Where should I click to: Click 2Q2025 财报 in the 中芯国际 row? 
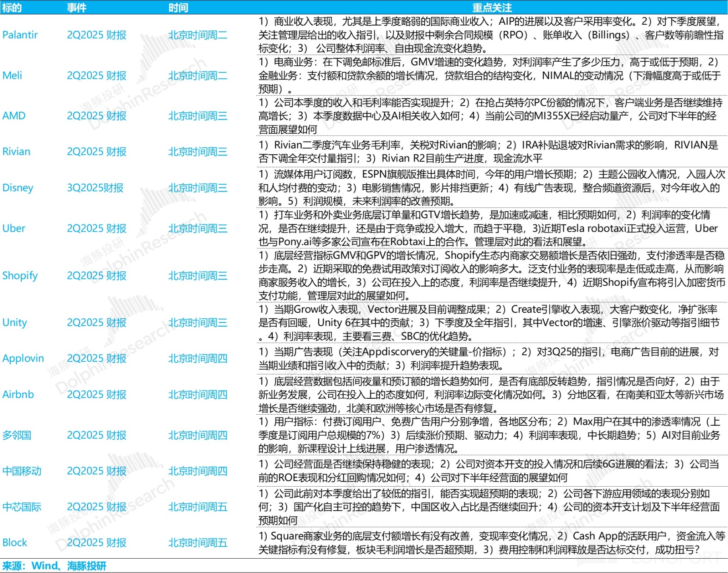click(x=97, y=507)
